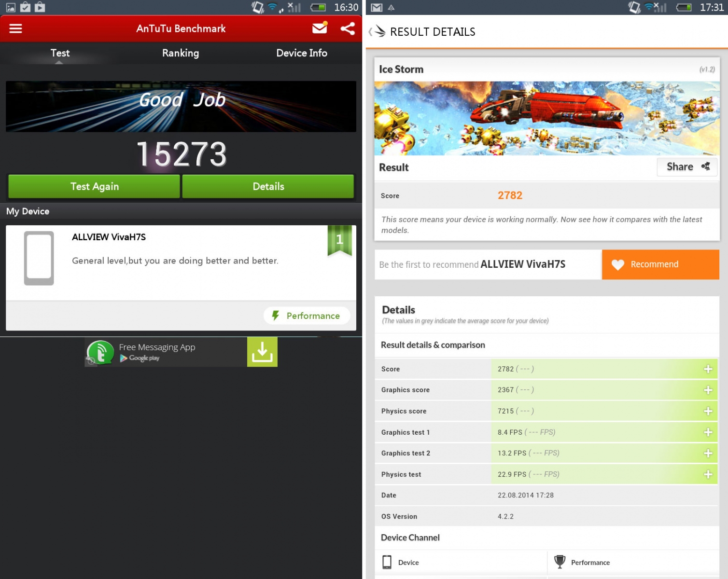Expand the Graphics test 1 row

pyautogui.click(x=708, y=432)
